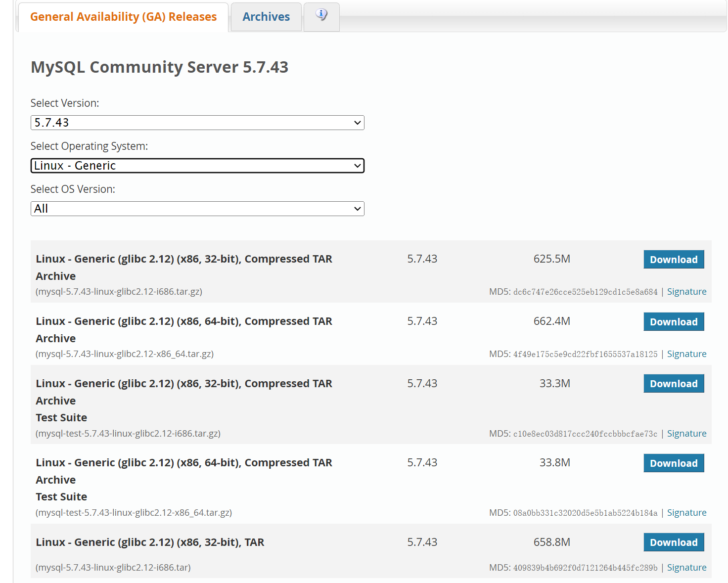The image size is (728, 583).
Task: Select the MD5 hash 4f49e175c5e9cd22fbf1655537a18125
Action: click(x=586, y=355)
